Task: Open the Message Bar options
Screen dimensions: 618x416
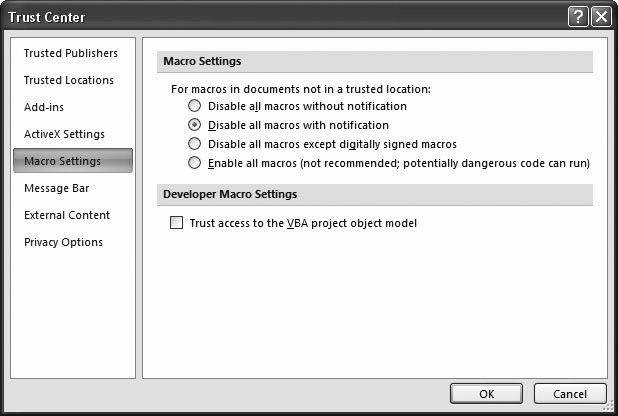Action: pyautogui.click(x=56, y=188)
